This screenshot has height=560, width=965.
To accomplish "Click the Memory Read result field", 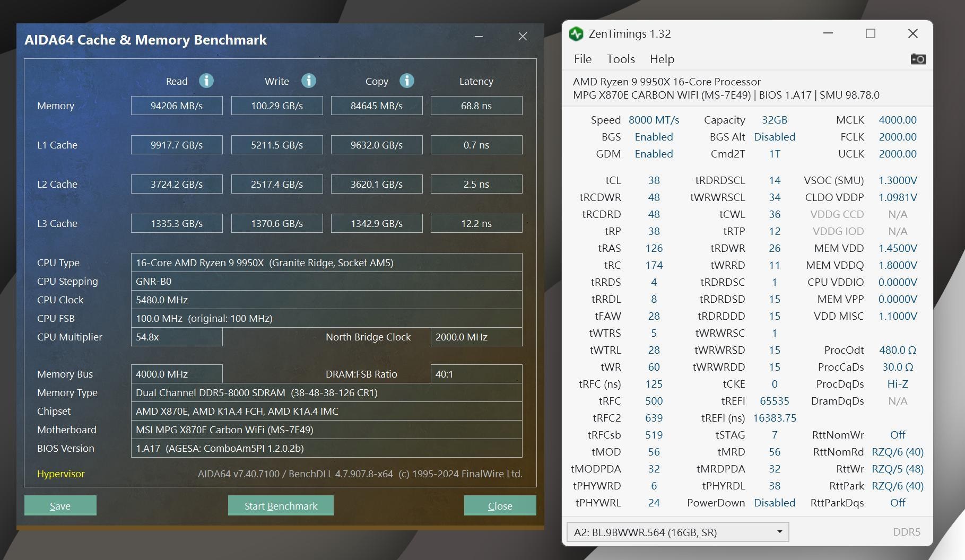I will coord(177,106).
